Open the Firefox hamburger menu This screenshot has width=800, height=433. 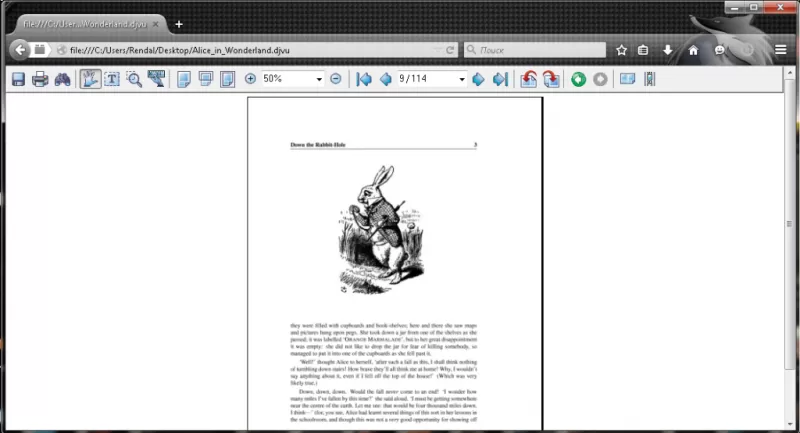point(781,50)
